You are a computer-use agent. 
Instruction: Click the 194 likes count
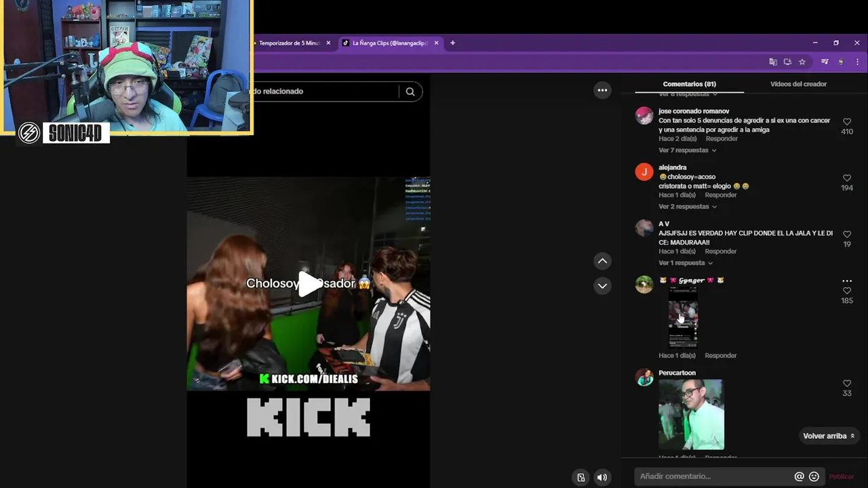click(847, 188)
